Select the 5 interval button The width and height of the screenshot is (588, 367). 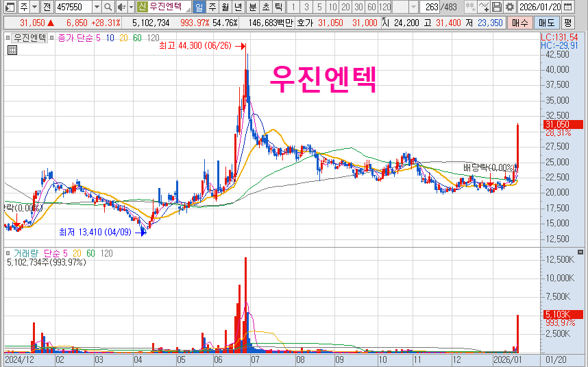pos(319,7)
